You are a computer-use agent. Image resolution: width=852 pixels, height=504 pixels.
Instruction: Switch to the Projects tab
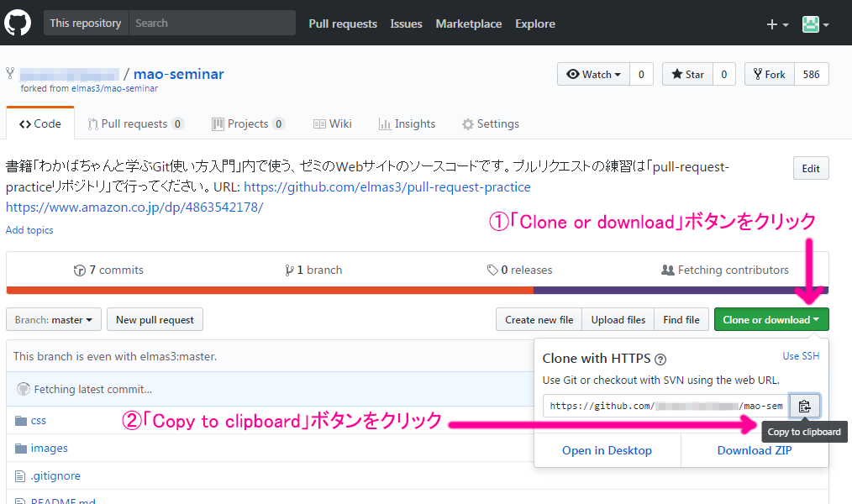(x=249, y=123)
